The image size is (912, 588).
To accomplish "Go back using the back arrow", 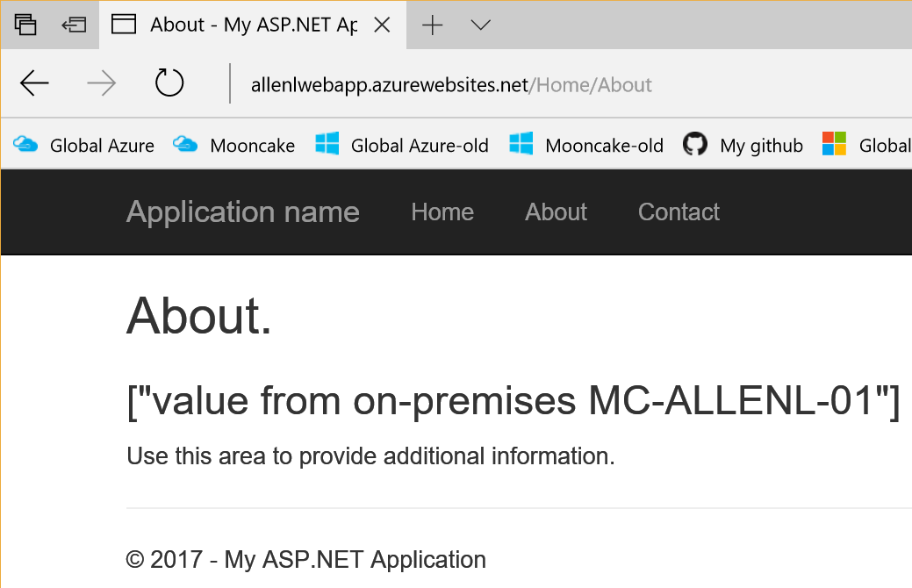I will tap(34, 83).
